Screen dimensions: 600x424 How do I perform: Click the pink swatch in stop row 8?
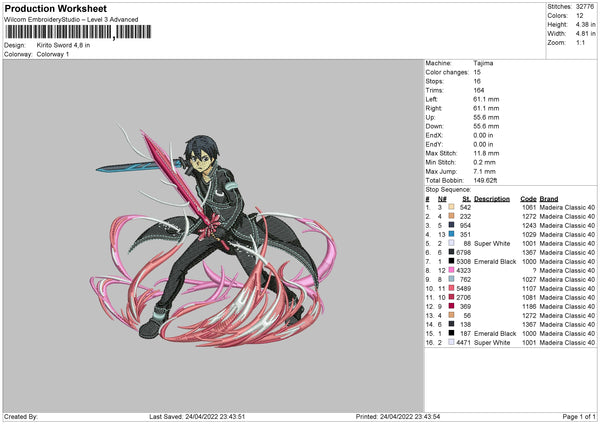pyautogui.click(x=452, y=270)
